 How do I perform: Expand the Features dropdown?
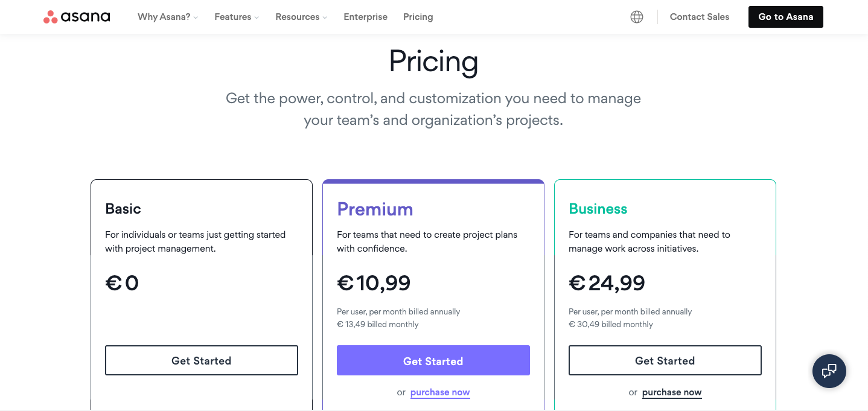237,17
